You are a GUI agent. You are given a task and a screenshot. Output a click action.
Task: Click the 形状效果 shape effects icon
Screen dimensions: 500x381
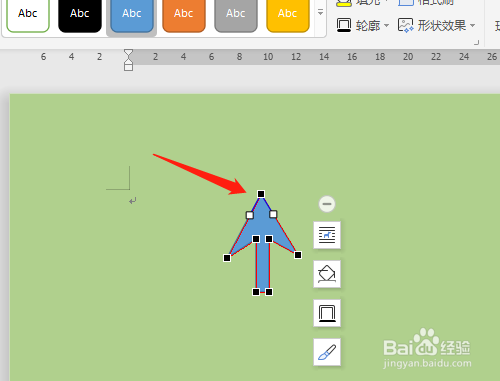click(x=405, y=25)
